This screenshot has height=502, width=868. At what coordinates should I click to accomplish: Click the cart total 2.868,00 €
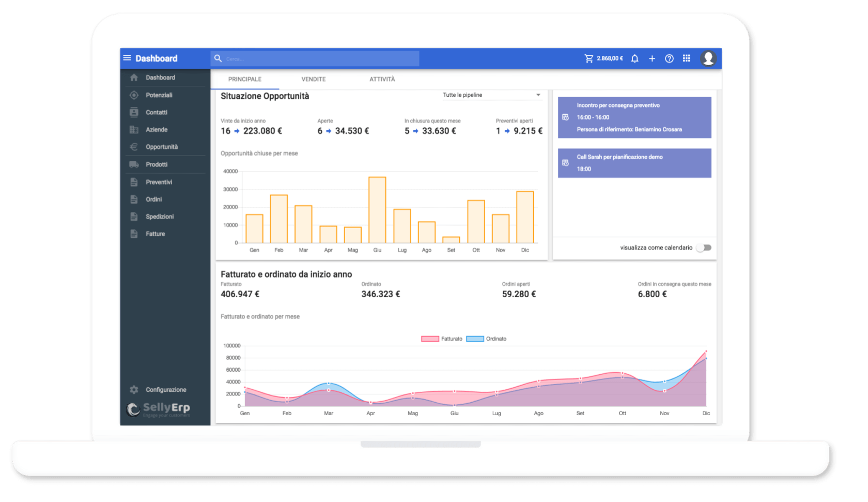tap(610, 58)
